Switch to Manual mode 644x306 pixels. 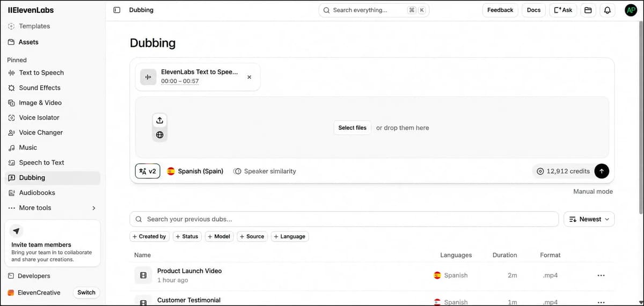click(593, 191)
